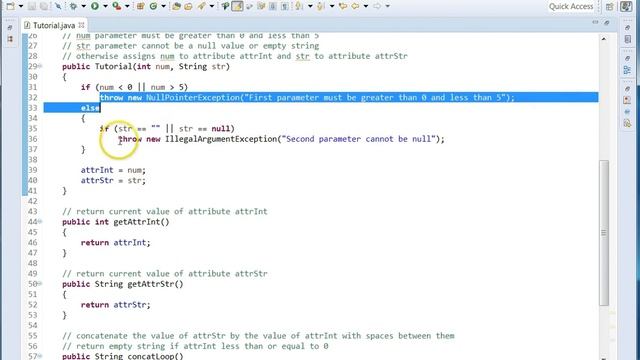Click the New Java Package icon

click(140, 6)
